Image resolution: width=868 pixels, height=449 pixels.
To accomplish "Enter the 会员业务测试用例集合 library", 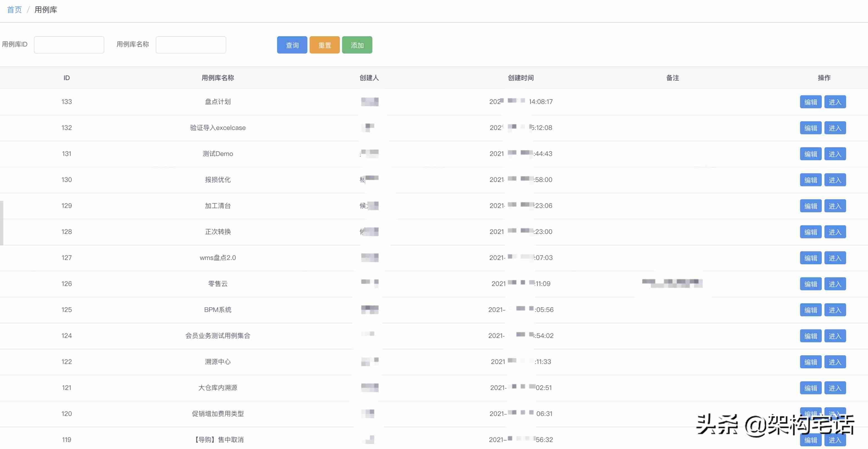I will tap(835, 336).
